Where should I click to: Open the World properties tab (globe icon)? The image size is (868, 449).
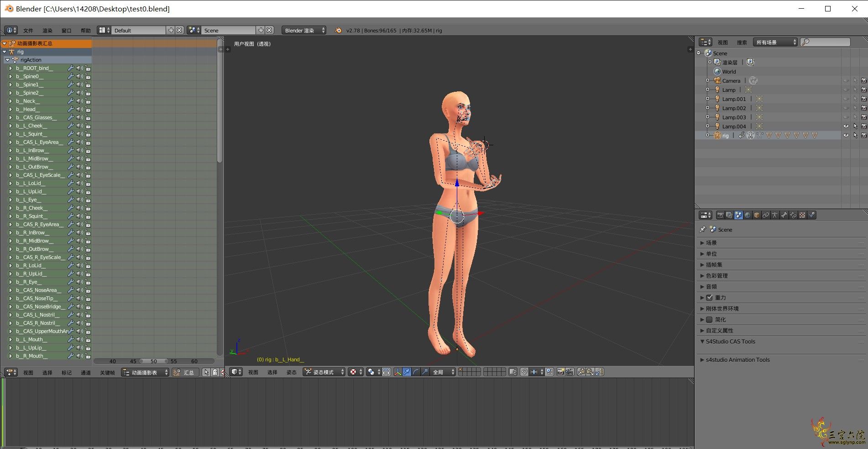(x=748, y=215)
